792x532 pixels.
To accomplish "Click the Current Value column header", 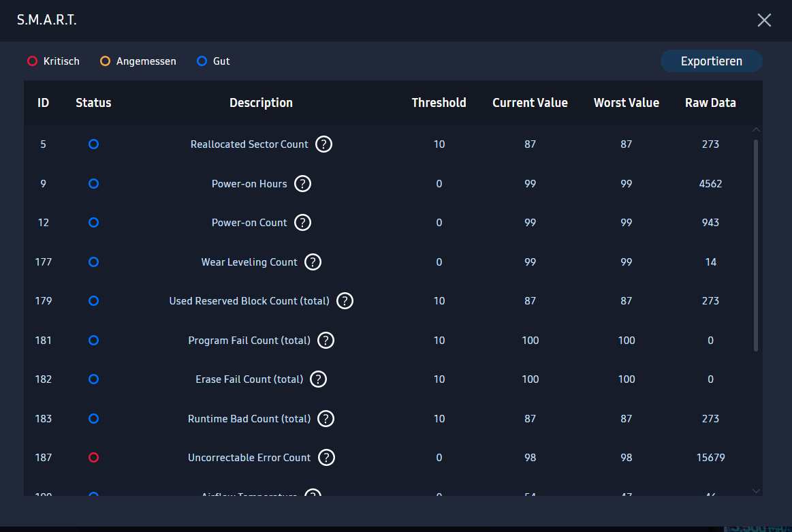I will coord(530,103).
